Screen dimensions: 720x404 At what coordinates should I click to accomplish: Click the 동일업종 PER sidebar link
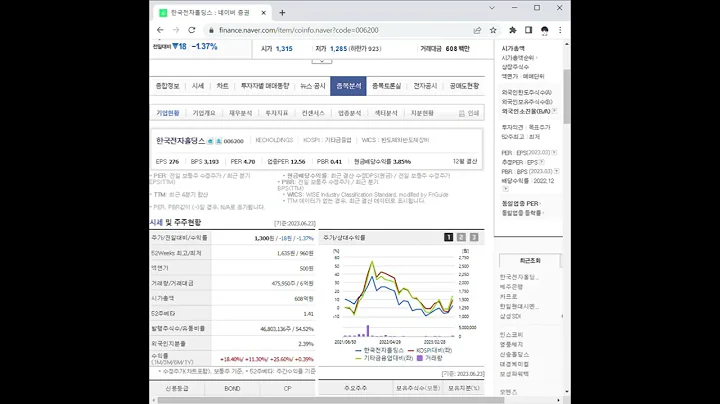click(x=520, y=203)
